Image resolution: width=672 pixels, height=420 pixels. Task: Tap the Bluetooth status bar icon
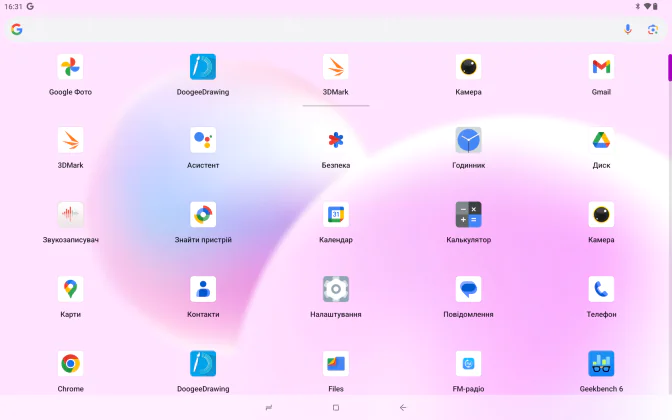637,6
